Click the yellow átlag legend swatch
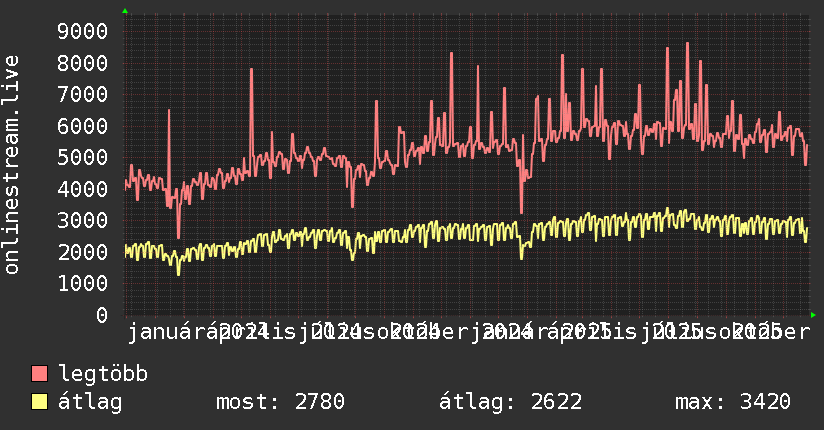 point(39,402)
